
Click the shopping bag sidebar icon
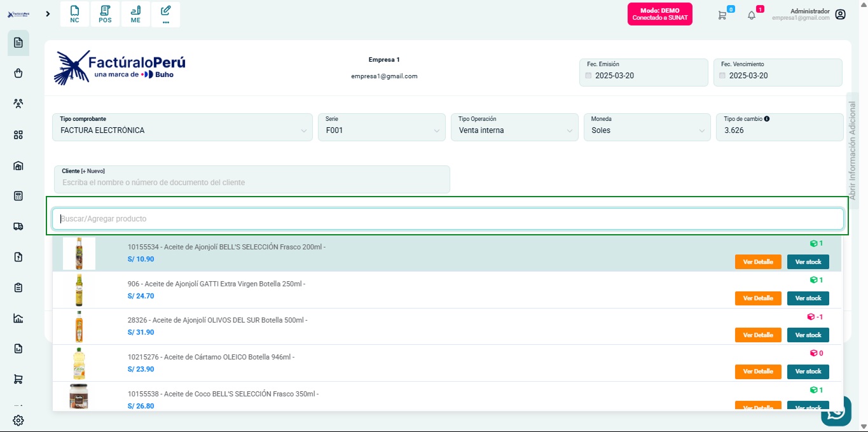click(x=18, y=73)
